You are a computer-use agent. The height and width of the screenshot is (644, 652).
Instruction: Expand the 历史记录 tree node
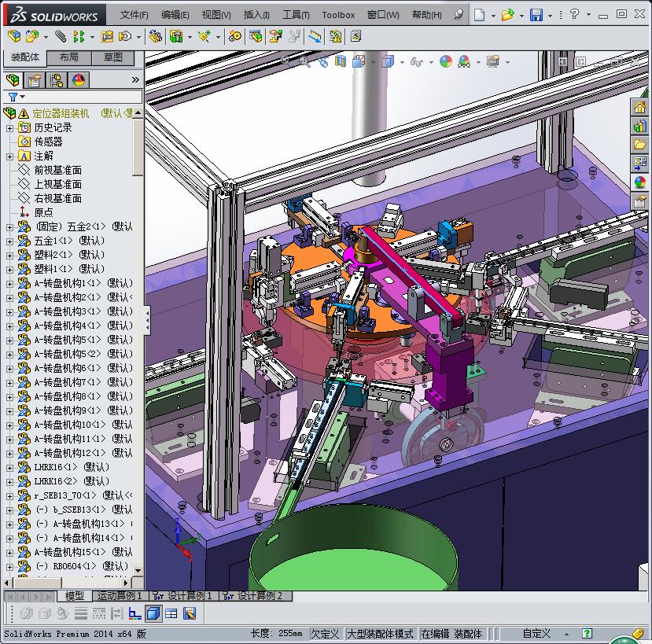click(x=9, y=128)
